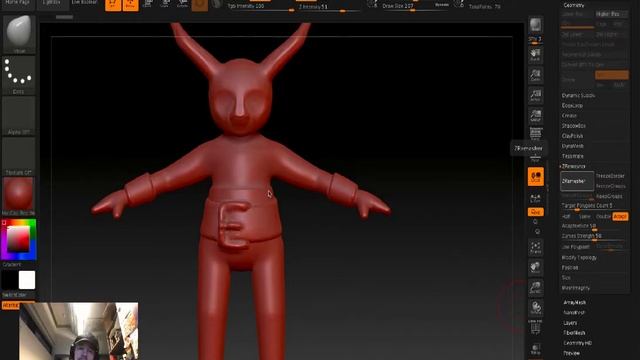Open LightBox from top shelf

tap(52, 3)
